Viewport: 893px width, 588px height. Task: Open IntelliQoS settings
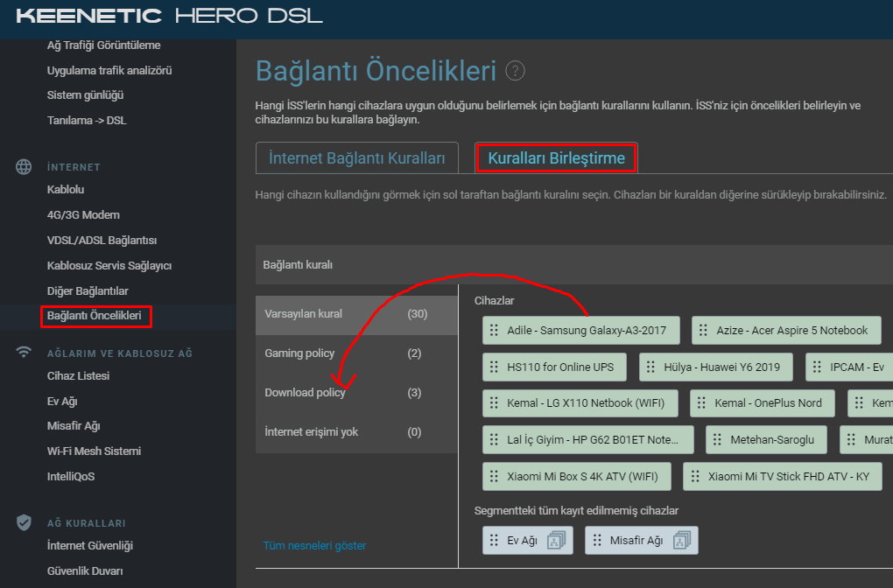pos(71,476)
